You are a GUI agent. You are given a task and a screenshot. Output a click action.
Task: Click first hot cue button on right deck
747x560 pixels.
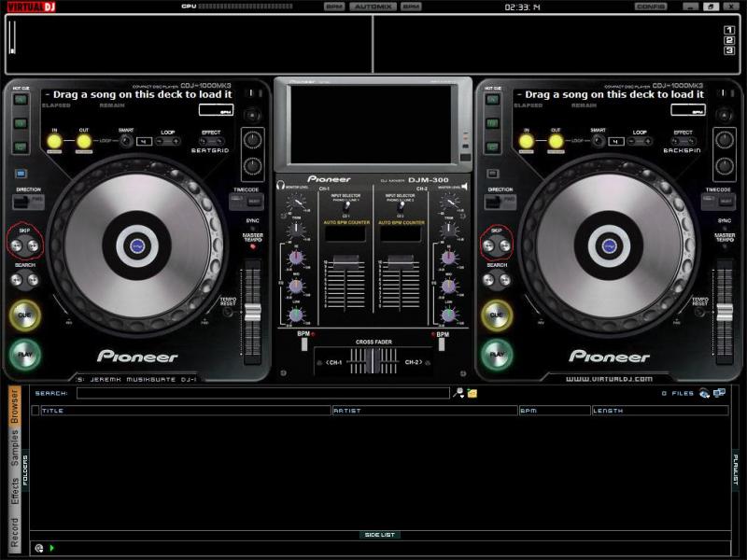coord(493,100)
